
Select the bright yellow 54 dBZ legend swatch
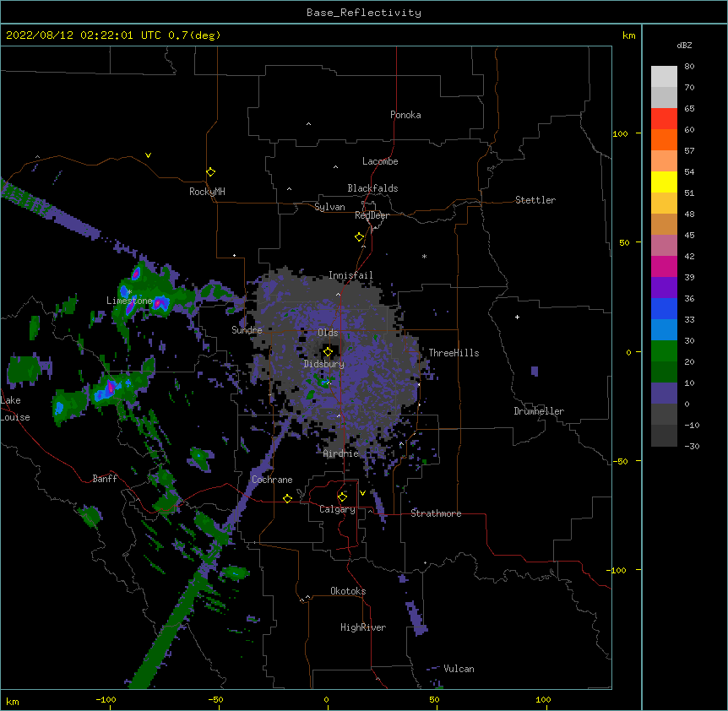point(664,182)
